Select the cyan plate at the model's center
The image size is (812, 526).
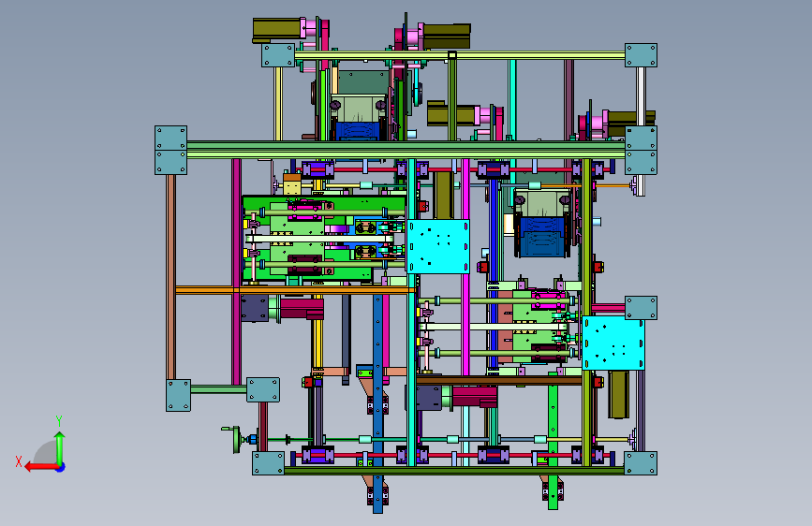(x=438, y=246)
